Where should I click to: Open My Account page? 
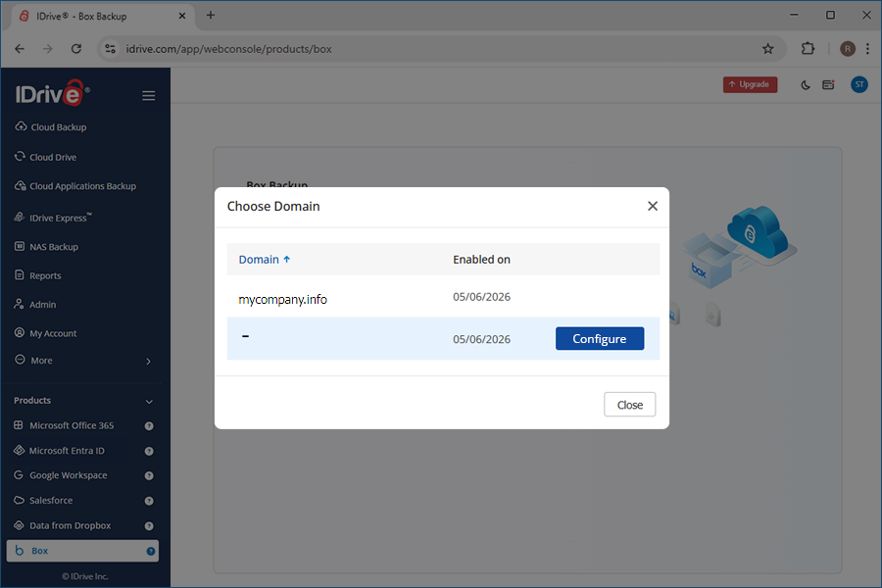(x=45, y=333)
